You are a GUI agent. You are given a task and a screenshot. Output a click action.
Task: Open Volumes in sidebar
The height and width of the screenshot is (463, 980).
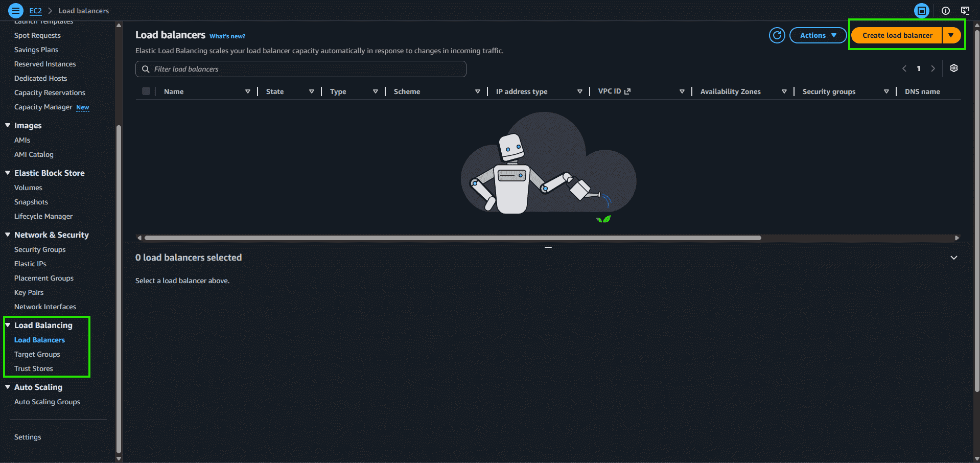(x=28, y=188)
